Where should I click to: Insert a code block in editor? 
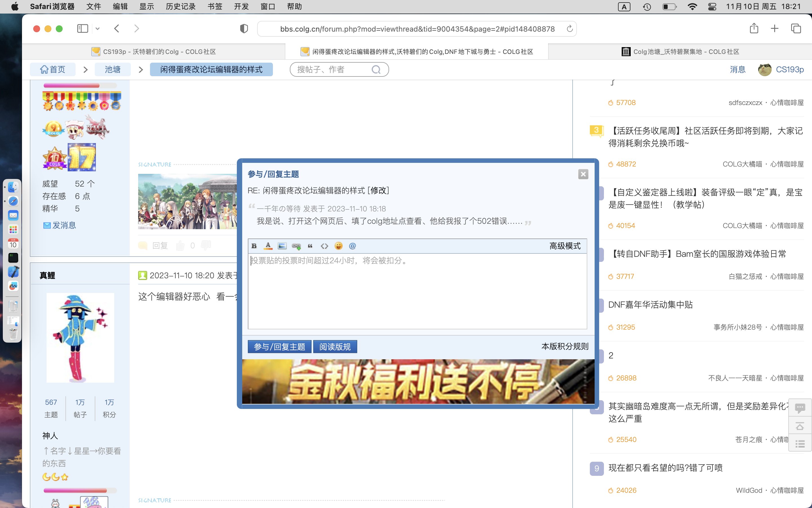click(324, 246)
